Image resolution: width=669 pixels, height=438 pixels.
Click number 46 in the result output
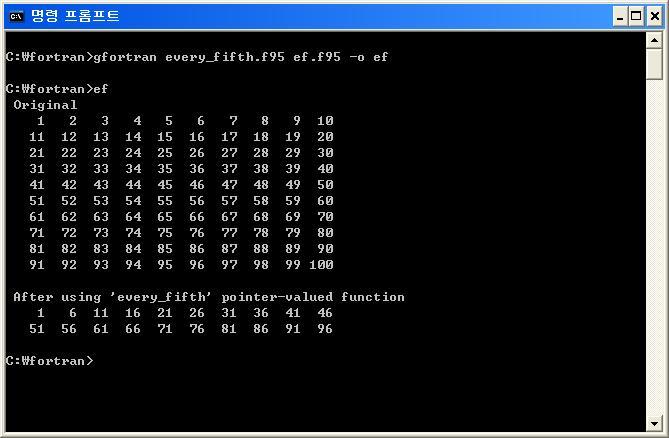click(325, 313)
